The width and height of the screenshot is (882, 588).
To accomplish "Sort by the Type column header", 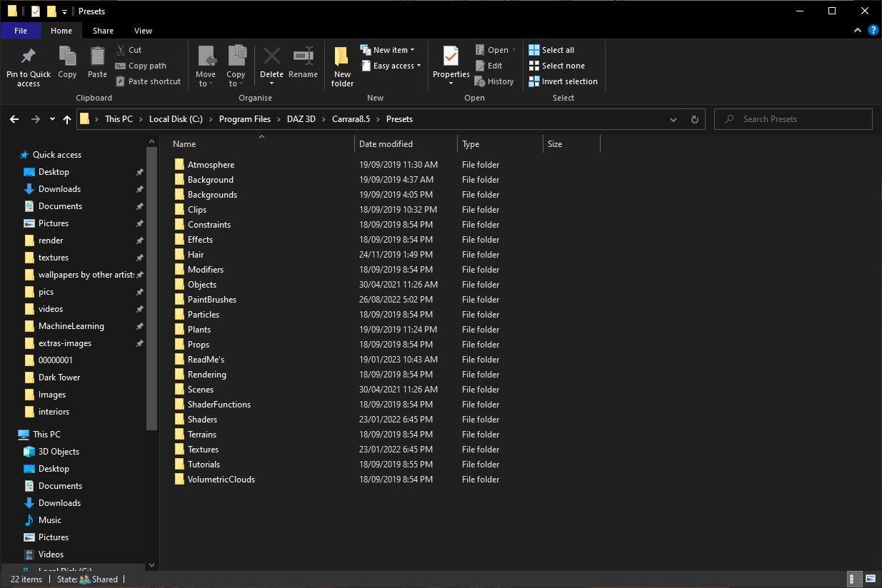I will pyautogui.click(x=500, y=144).
